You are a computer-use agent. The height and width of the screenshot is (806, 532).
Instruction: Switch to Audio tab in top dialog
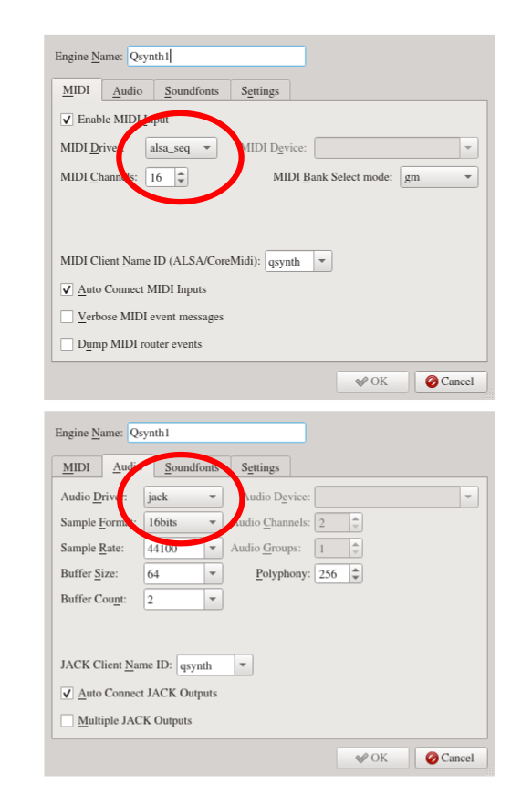(128, 91)
